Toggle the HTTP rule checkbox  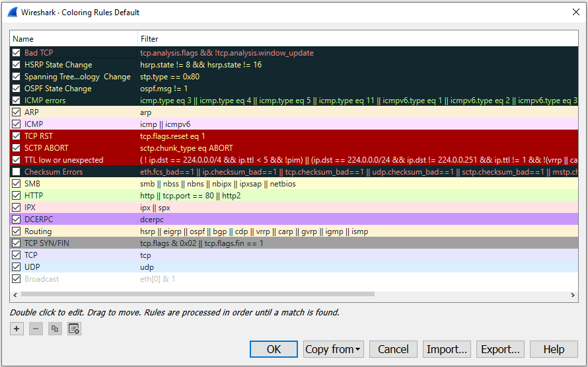17,196
